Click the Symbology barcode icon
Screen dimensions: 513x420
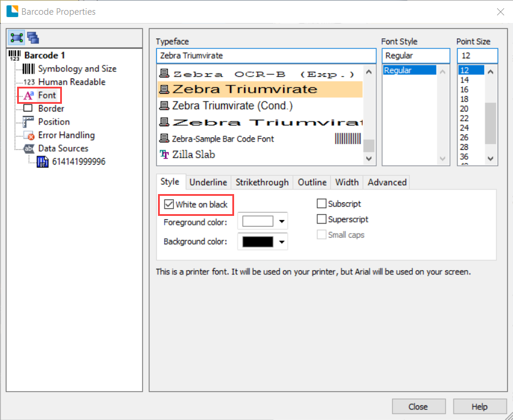click(28, 69)
